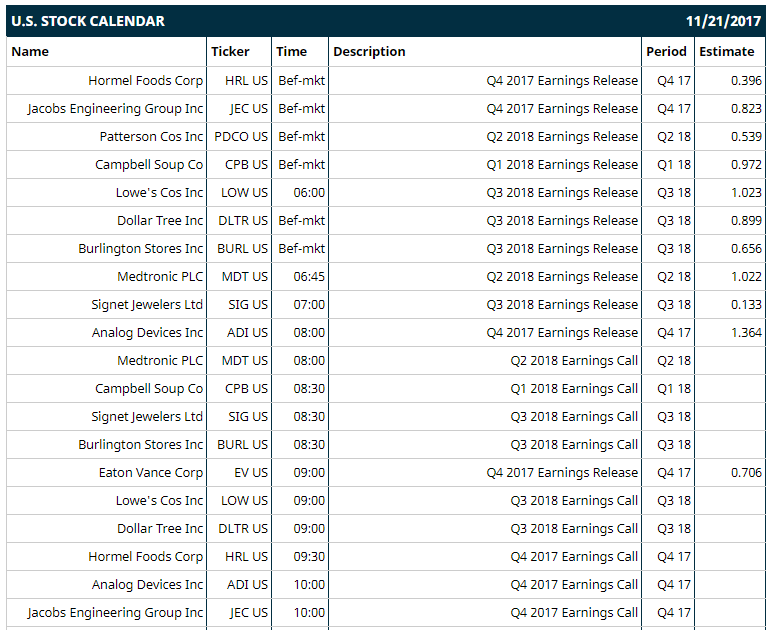The image size is (774, 630).
Task: Click the estimate value 0.133
Action: [746, 305]
